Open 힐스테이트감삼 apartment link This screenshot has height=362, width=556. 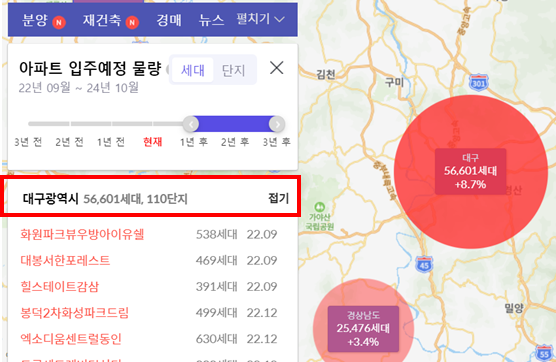(x=60, y=286)
